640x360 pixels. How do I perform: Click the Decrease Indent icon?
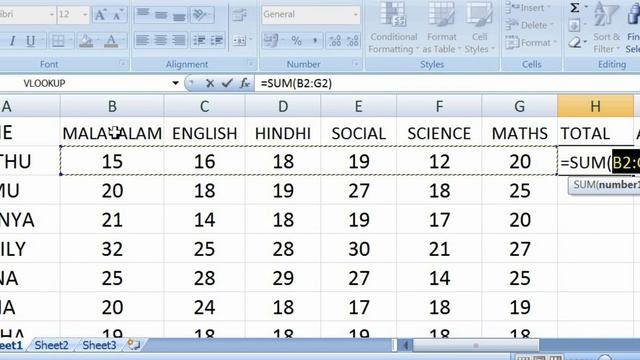click(x=199, y=40)
